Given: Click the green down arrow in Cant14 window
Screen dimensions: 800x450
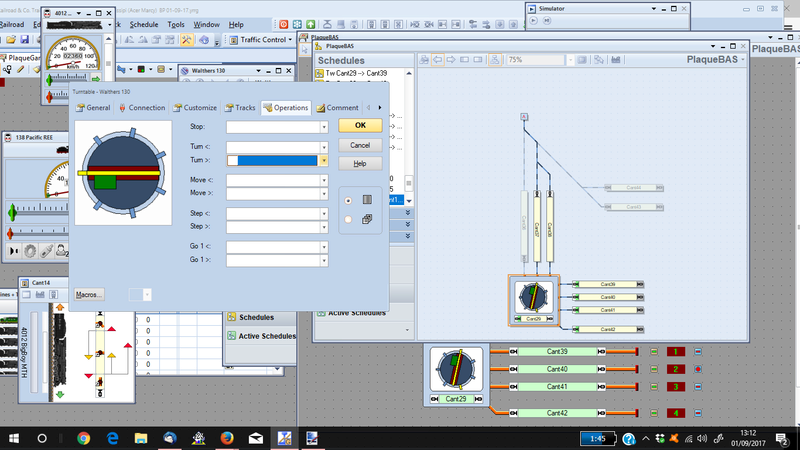Looking at the screenshot, I should click(60, 394).
